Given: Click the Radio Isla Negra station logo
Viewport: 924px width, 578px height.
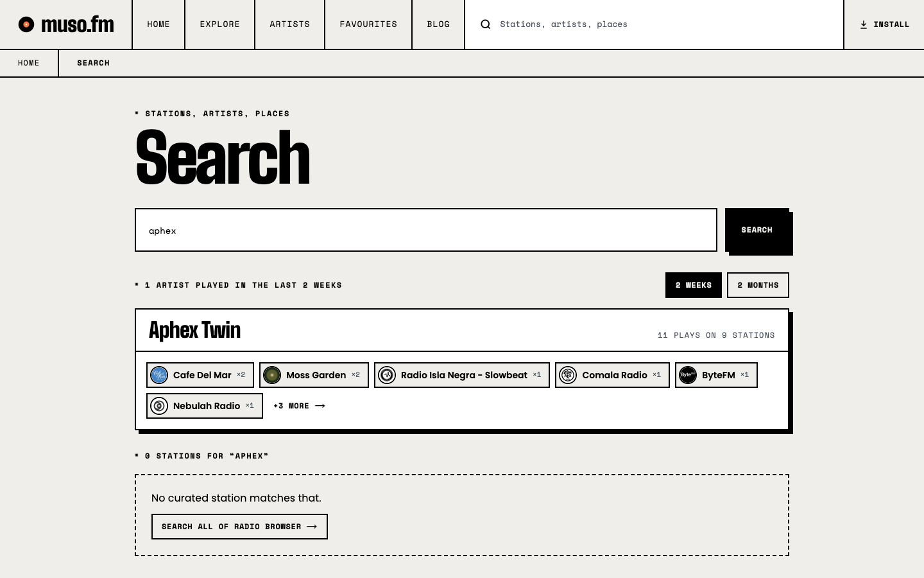Looking at the screenshot, I should (x=387, y=375).
